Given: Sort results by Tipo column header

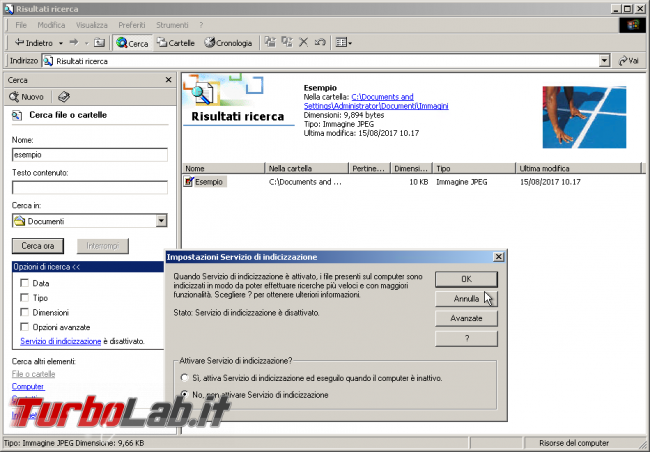Looking at the screenshot, I should (x=474, y=168).
